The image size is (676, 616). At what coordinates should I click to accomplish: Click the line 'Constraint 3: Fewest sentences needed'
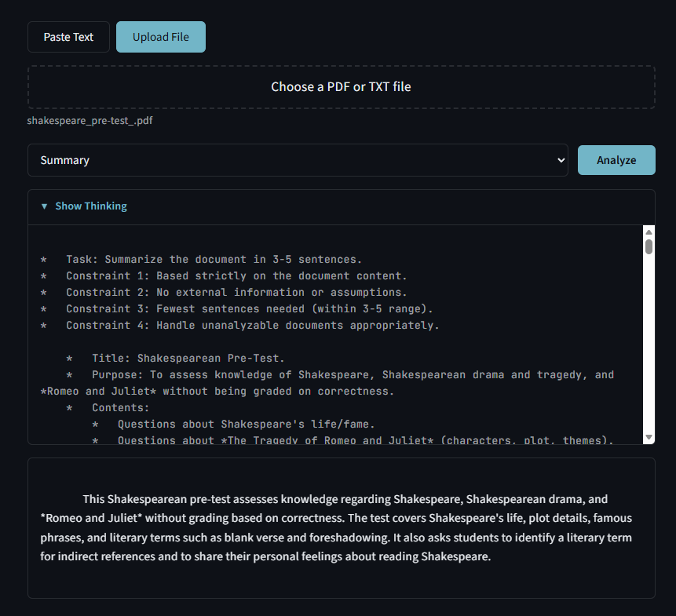click(x=249, y=309)
